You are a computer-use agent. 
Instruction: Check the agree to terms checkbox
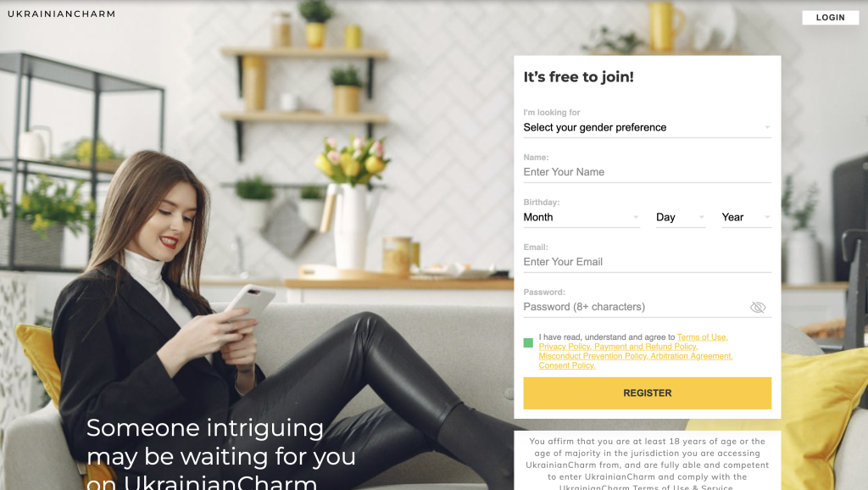[x=528, y=342]
